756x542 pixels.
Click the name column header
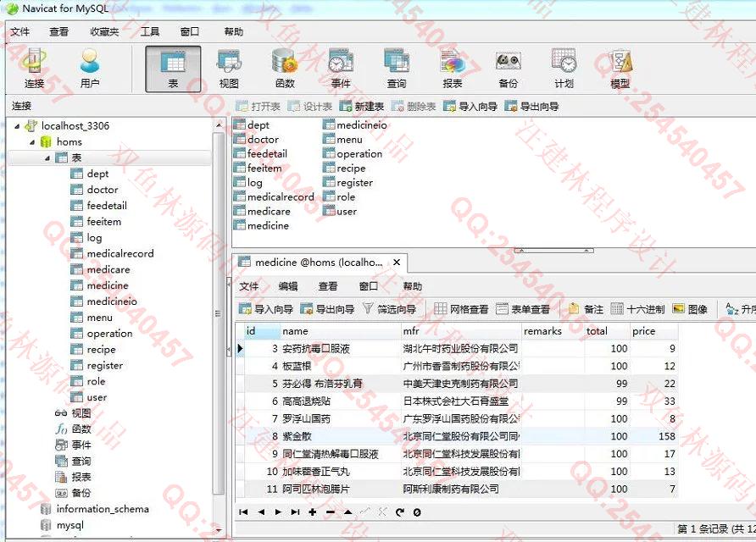(341, 331)
